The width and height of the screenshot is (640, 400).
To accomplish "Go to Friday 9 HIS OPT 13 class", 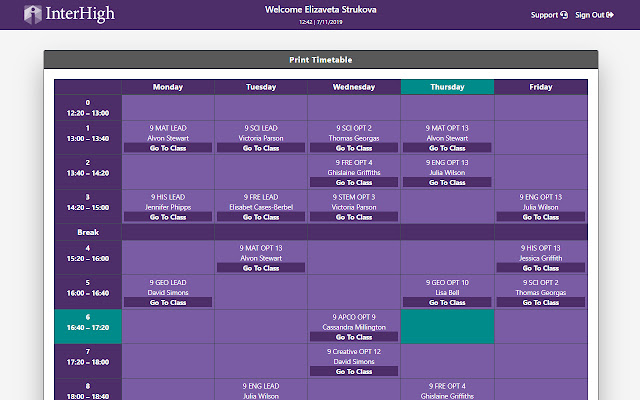I will (541, 268).
